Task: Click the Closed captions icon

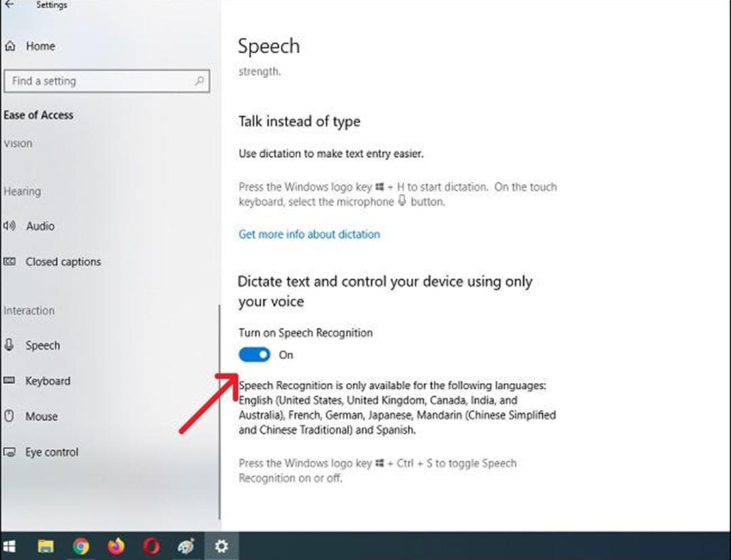Action: 9,261
